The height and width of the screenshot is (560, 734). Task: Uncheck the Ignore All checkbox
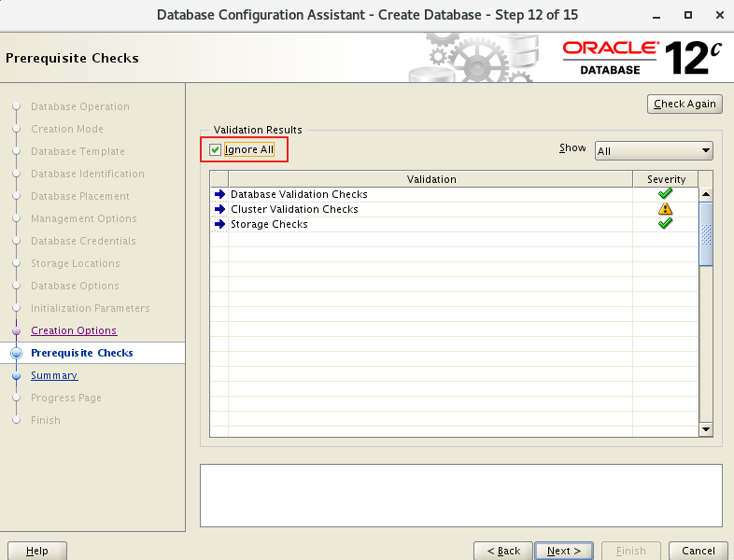pos(216,149)
